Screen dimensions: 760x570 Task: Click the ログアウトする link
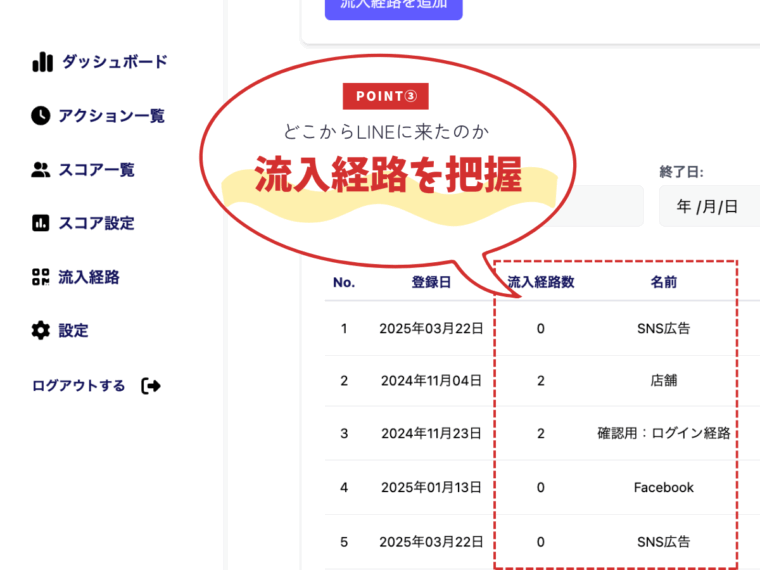[x=79, y=386]
